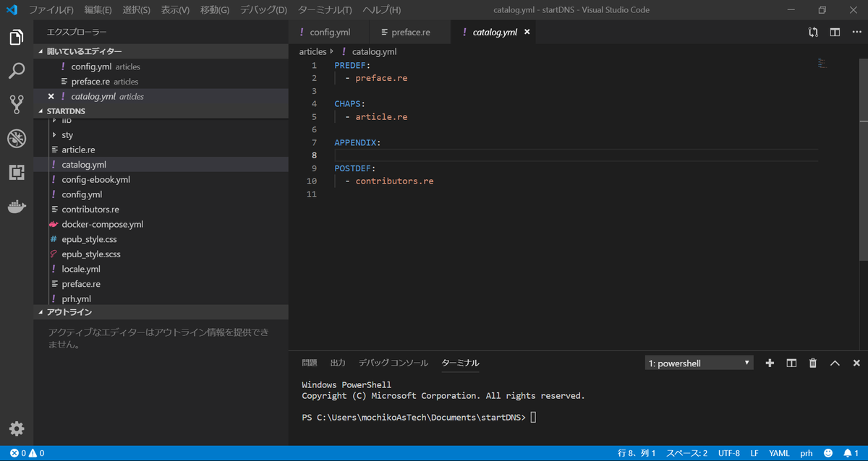Open the Debug menu
This screenshot has height=461, width=868.
263,10
